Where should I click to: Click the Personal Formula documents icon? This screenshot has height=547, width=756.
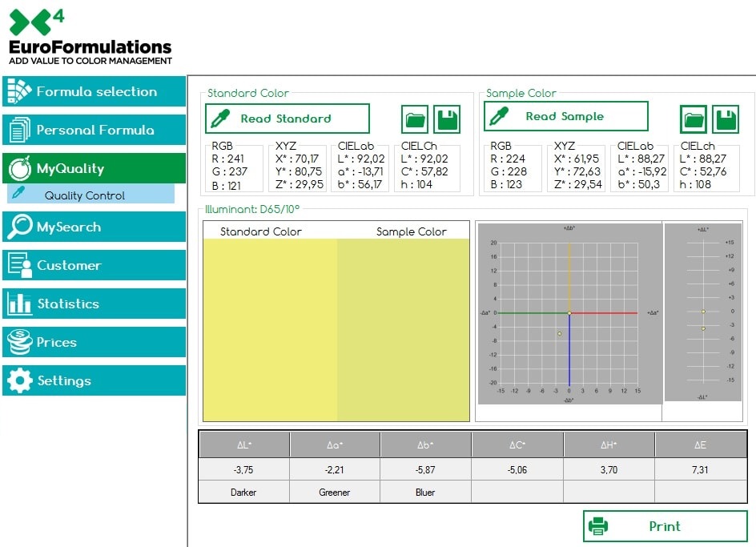pos(19,130)
